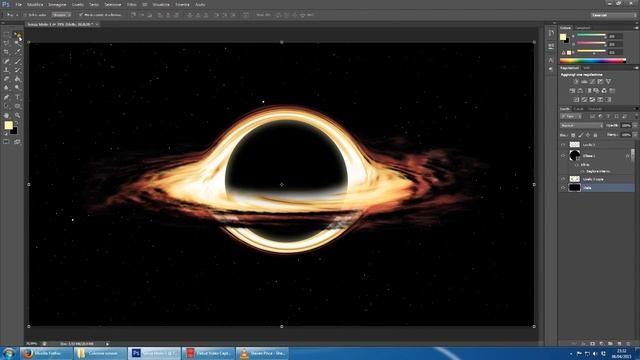Add a Curves adjustment layer
The image size is (640, 360).
(592, 82)
